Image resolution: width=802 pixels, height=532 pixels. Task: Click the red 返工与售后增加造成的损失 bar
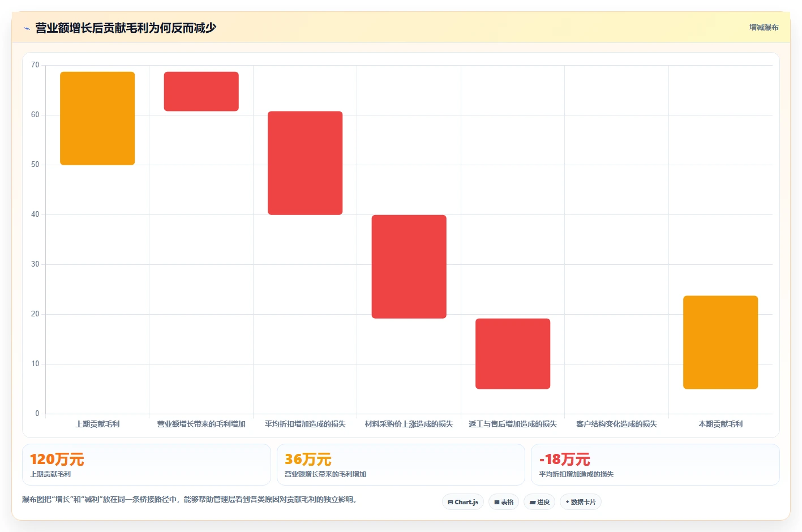coord(513,354)
